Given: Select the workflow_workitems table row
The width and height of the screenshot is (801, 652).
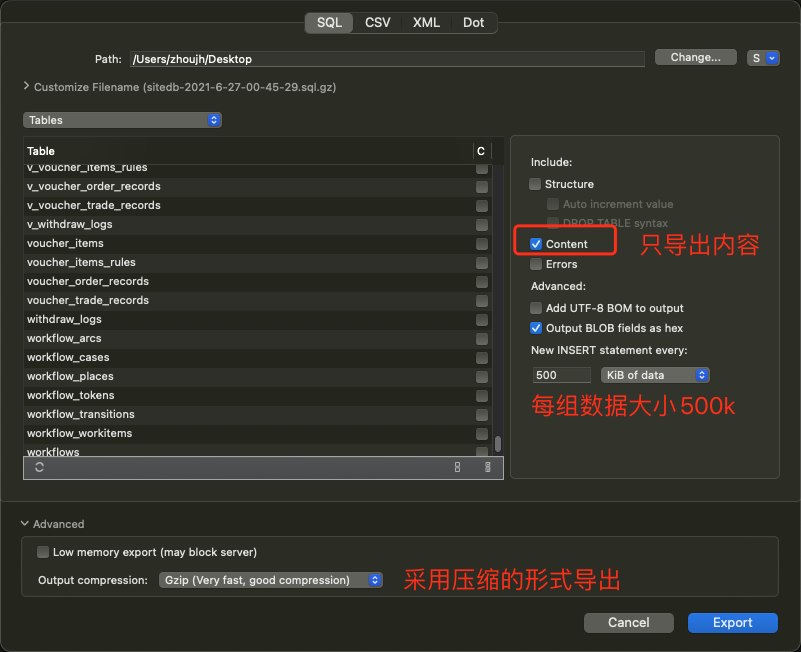Looking at the screenshot, I should coord(257,433).
